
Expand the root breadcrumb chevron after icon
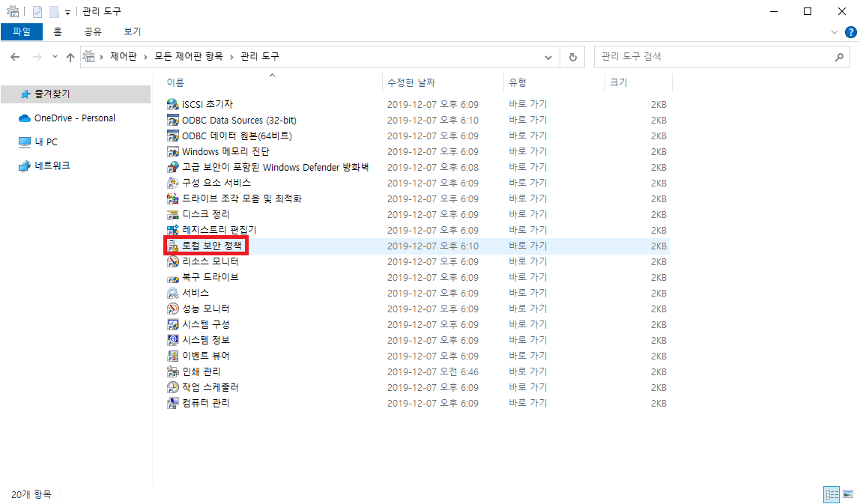pos(101,56)
